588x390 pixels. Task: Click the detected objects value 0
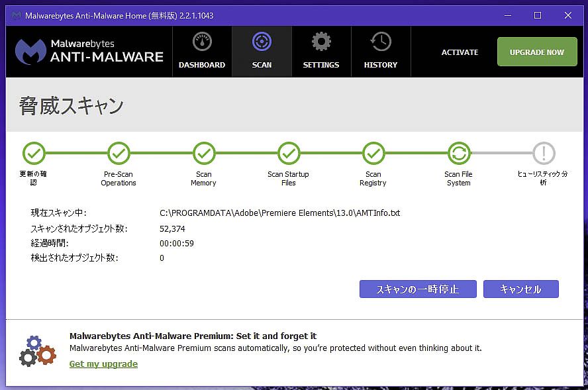pyautogui.click(x=162, y=258)
